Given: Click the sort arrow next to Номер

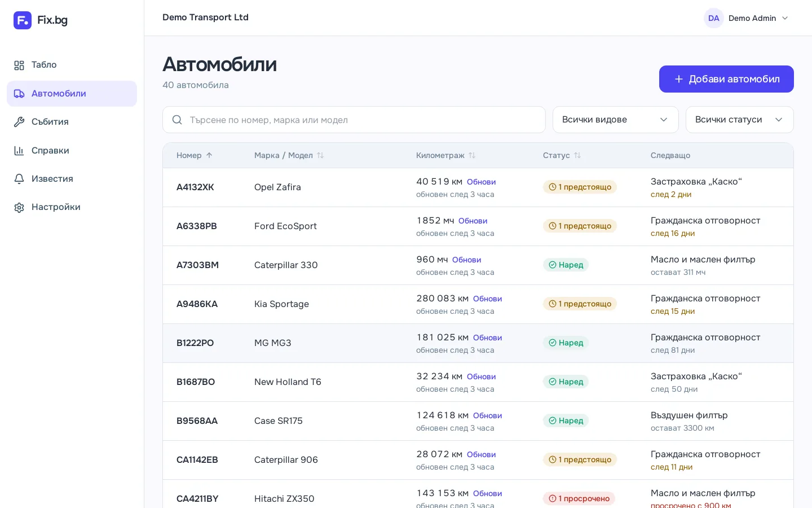Looking at the screenshot, I should pos(209,155).
